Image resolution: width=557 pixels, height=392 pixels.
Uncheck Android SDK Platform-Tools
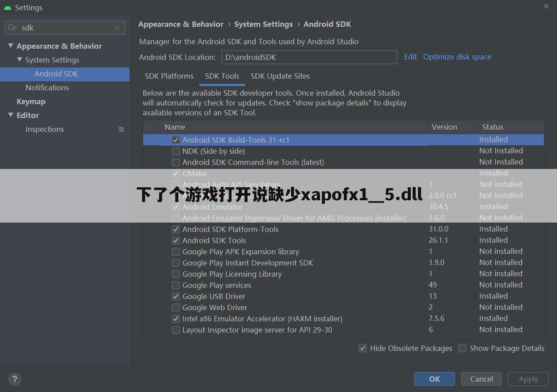click(176, 229)
